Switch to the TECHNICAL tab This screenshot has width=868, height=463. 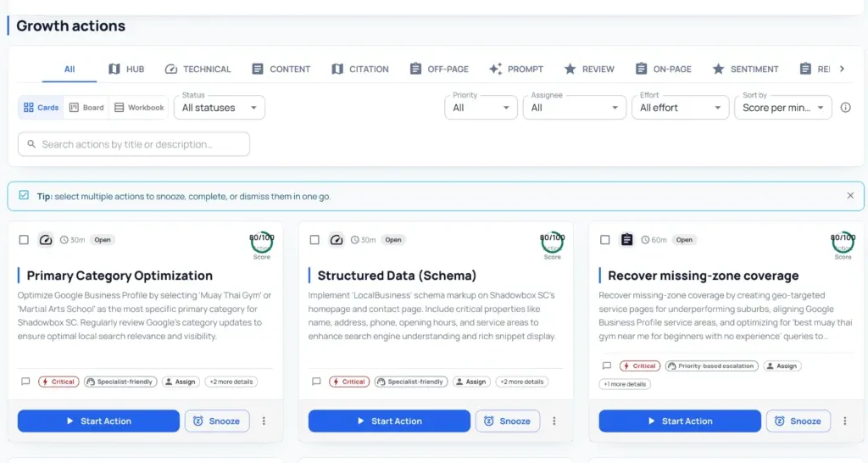[198, 70]
